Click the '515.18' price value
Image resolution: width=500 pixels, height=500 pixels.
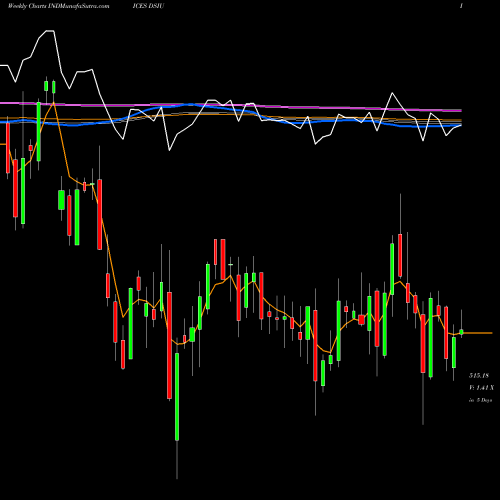click(x=479, y=375)
